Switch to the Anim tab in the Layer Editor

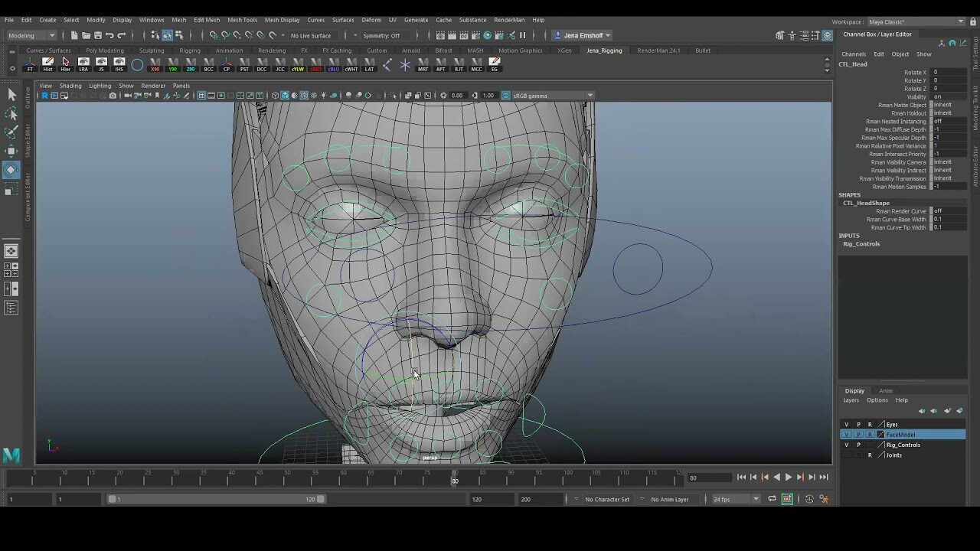click(885, 390)
